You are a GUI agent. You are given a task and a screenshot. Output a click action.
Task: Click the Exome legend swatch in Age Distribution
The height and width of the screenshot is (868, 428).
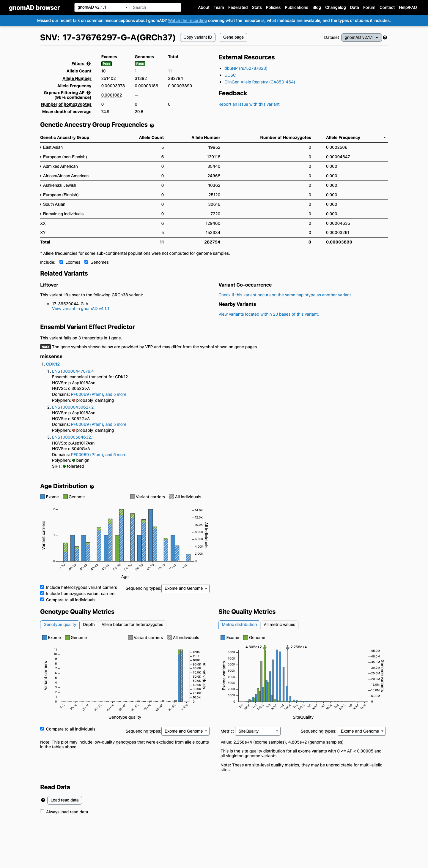43,497
